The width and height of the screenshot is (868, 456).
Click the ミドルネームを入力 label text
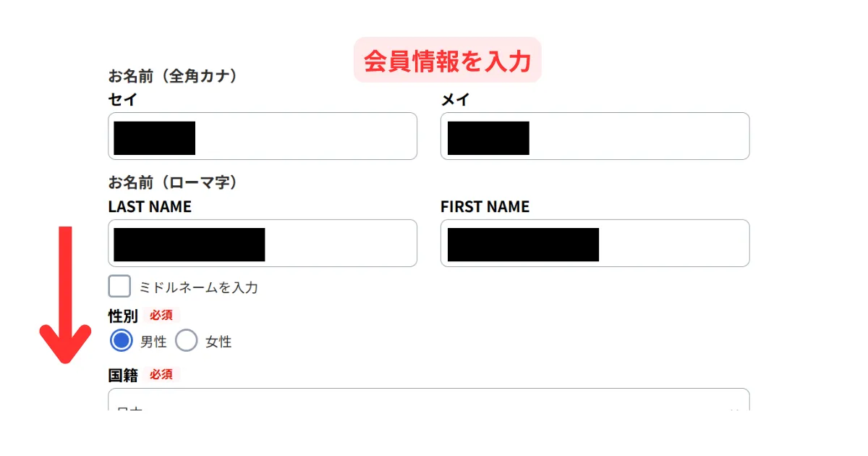pyautogui.click(x=198, y=287)
